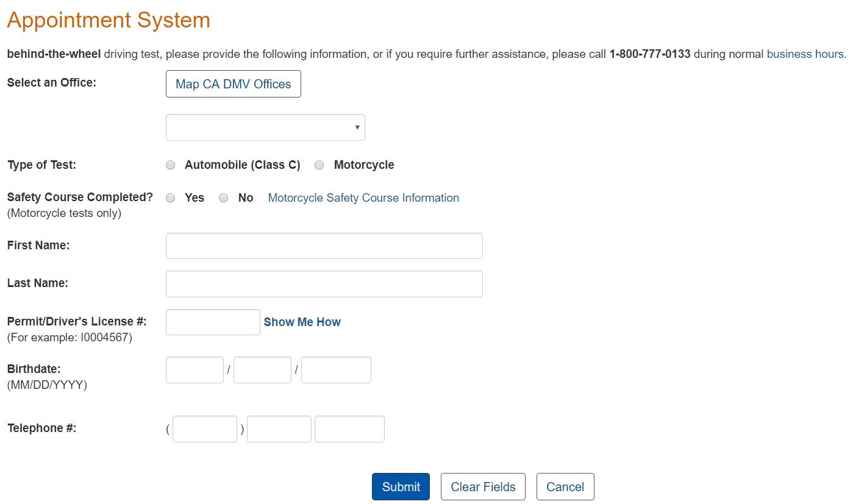Click the Last Name text field

(x=324, y=283)
